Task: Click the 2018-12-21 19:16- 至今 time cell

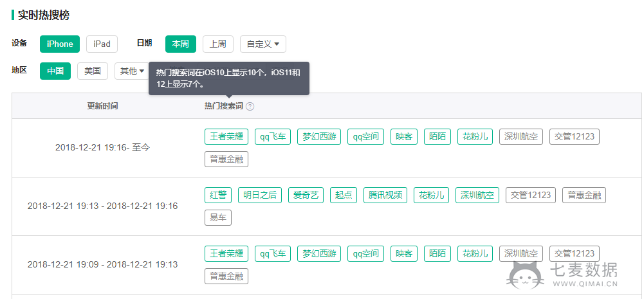Action: [x=103, y=147]
